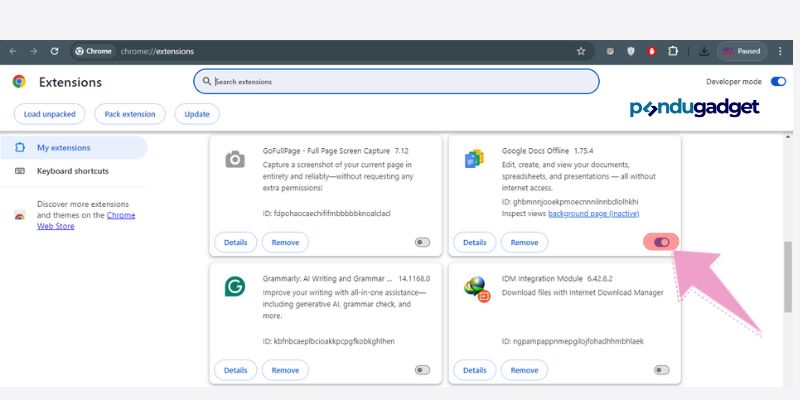Click the GoFullPage camera icon

(x=235, y=160)
